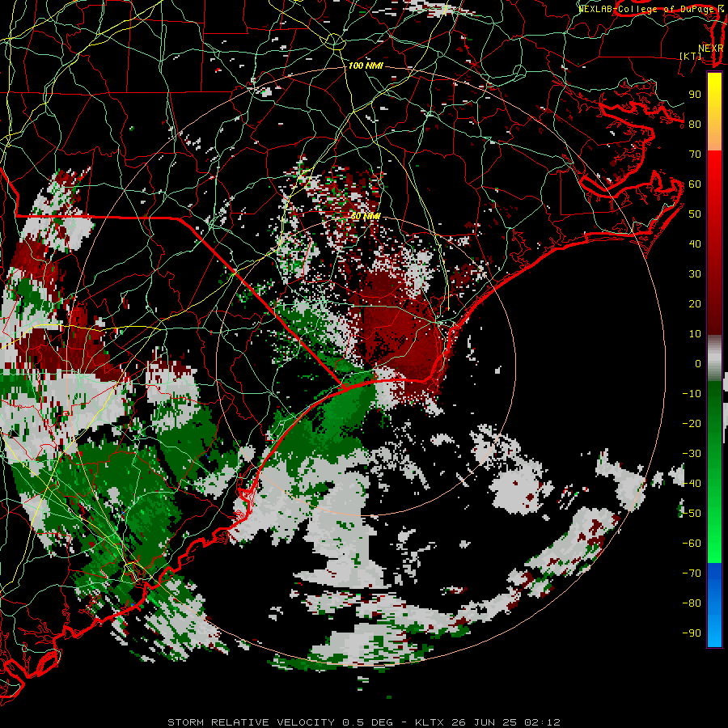The image size is (728, 728).
Task: Click the -10 value on velocity scale
Action: pos(692,394)
